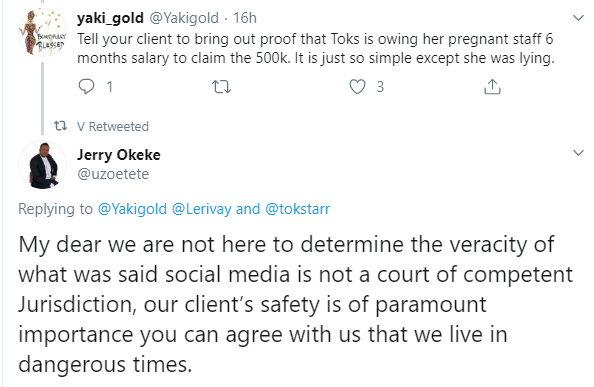Like yaki_gold's tweet with heart icon

point(357,87)
